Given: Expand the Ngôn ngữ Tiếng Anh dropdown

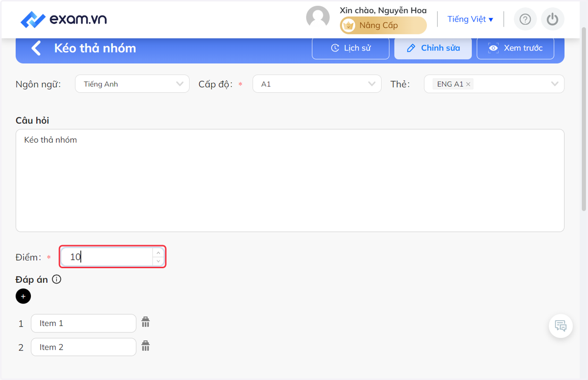Looking at the screenshot, I should 132,84.
